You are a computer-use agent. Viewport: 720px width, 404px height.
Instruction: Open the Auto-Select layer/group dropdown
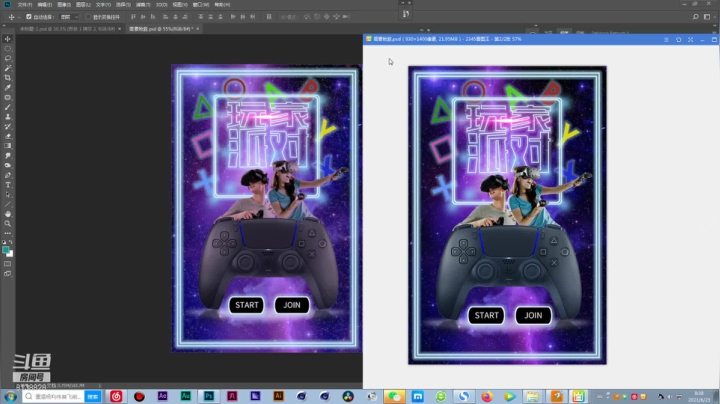(69, 17)
